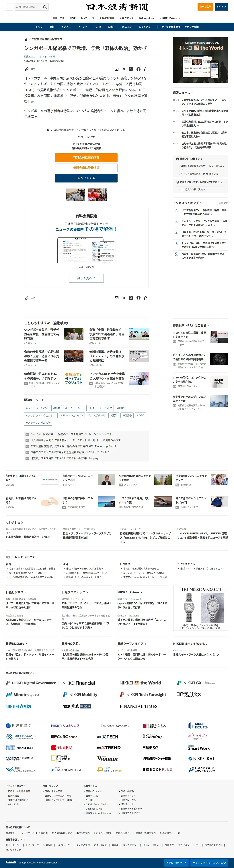Expand the 国際 navigation dropdown
234x868 pixels.
(112, 27)
